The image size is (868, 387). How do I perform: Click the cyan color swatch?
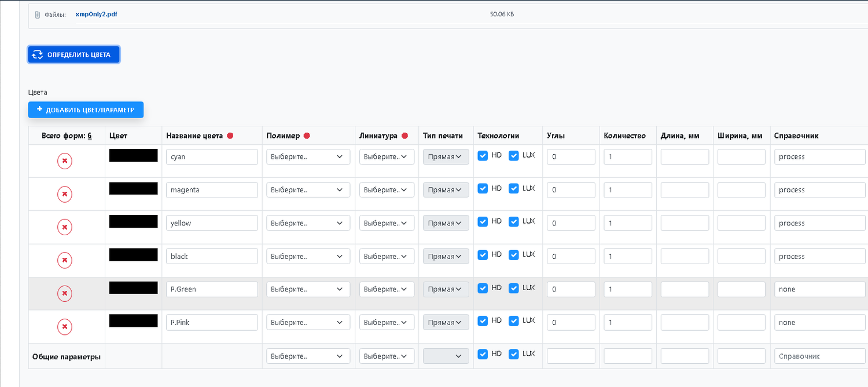click(134, 155)
